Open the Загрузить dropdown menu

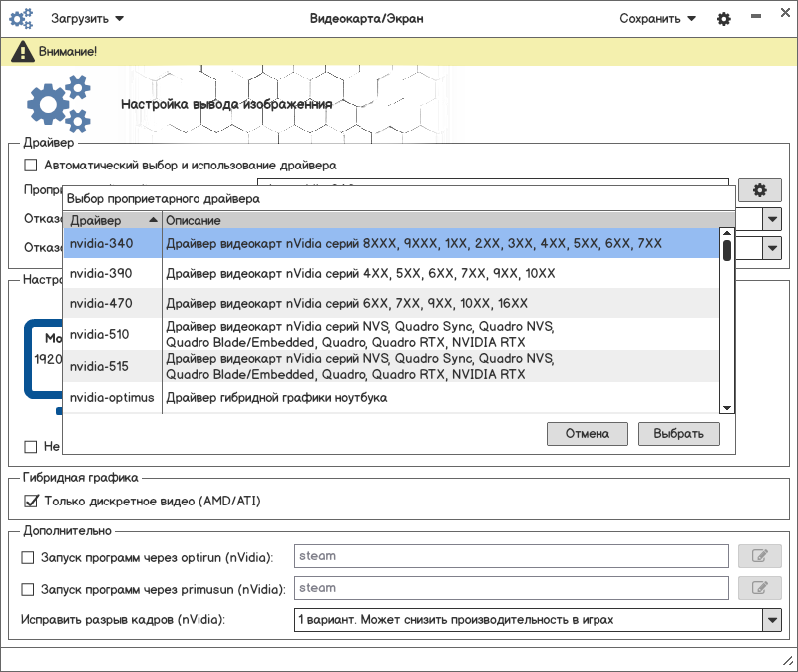pos(87,18)
